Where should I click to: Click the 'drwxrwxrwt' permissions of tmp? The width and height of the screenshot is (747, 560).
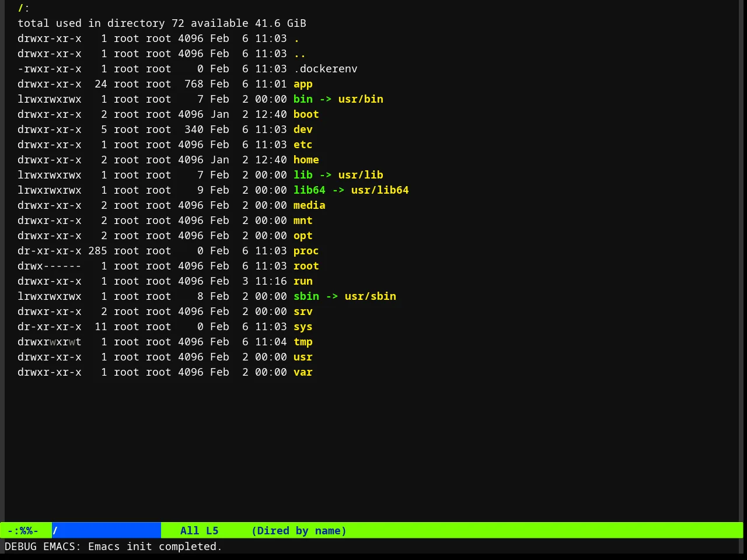(50, 342)
